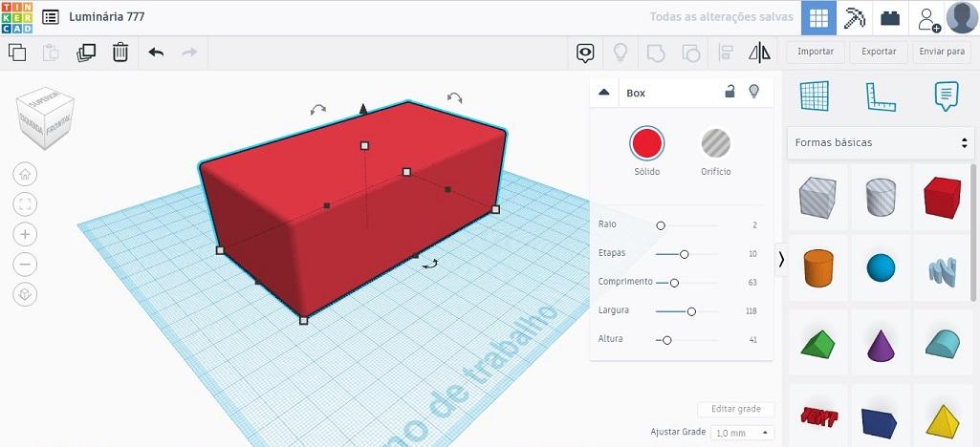Click the Exportar button
The image size is (980, 447).
click(879, 52)
